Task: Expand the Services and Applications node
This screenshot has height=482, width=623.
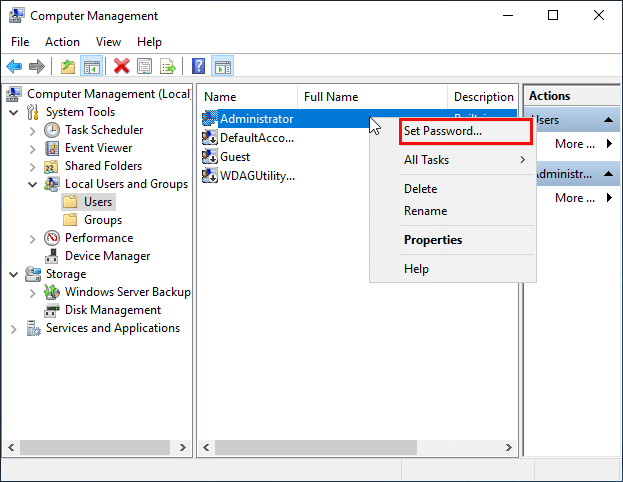Action: click(14, 328)
